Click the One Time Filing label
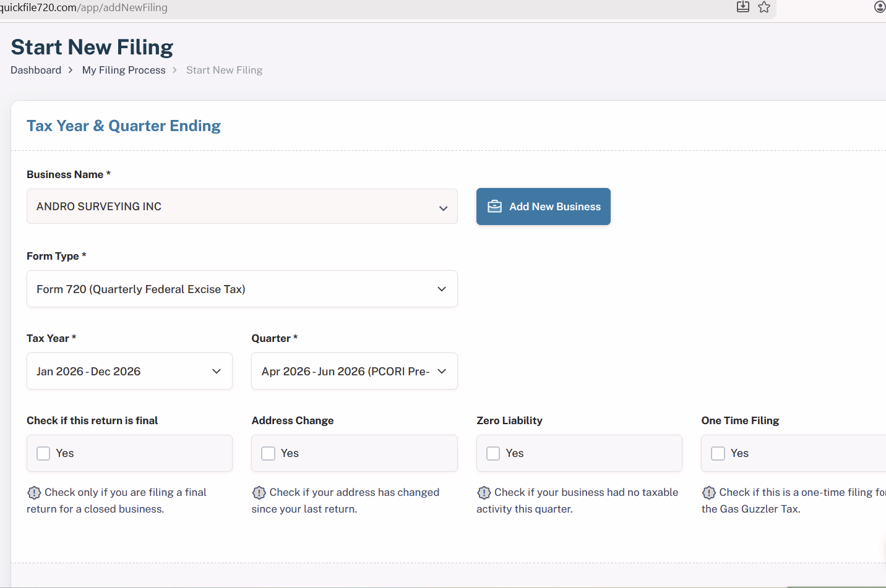Screen dimensions: 886x588 [740, 420]
